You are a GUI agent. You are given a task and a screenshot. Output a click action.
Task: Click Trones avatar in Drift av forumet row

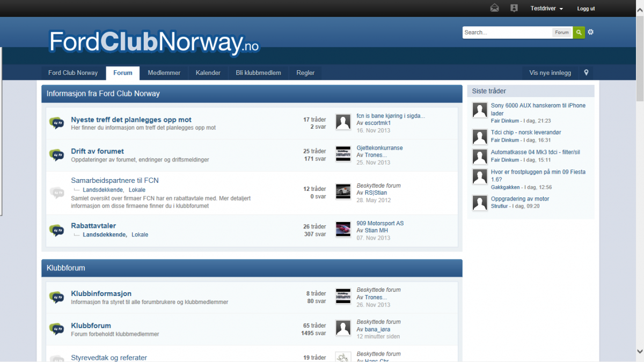click(343, 154)
